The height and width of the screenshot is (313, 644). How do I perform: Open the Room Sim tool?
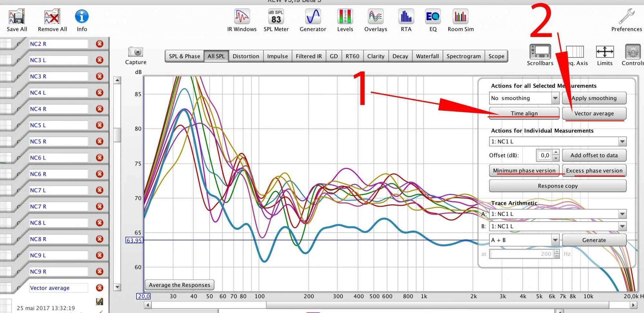click(460, 16)
